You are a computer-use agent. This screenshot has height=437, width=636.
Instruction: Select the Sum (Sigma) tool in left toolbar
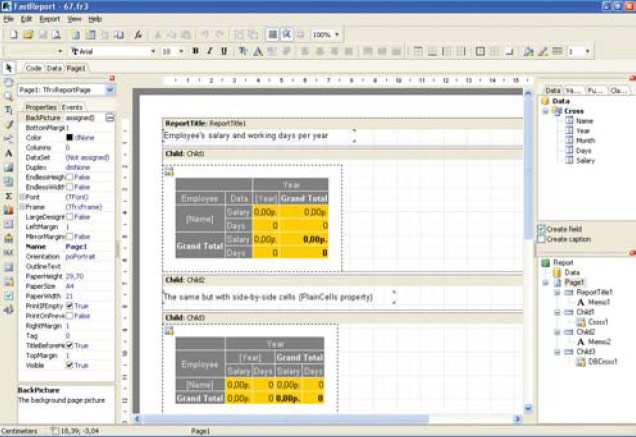pyautogui.click(x=8, y=197)
